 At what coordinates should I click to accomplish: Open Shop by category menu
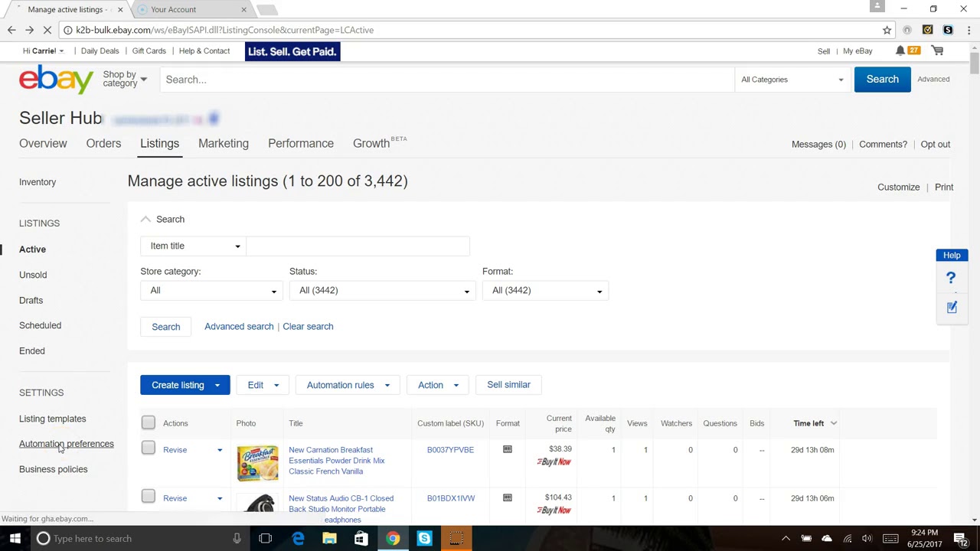coord(125,79)
